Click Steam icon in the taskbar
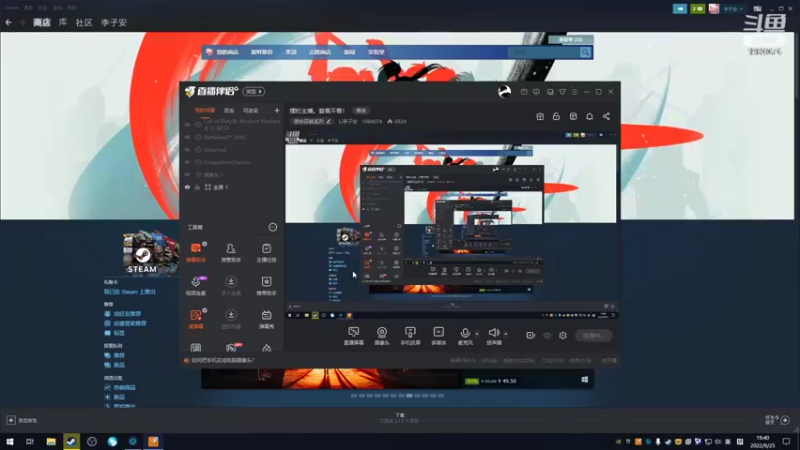Screen dimensions: 800x450 (71, 441)
